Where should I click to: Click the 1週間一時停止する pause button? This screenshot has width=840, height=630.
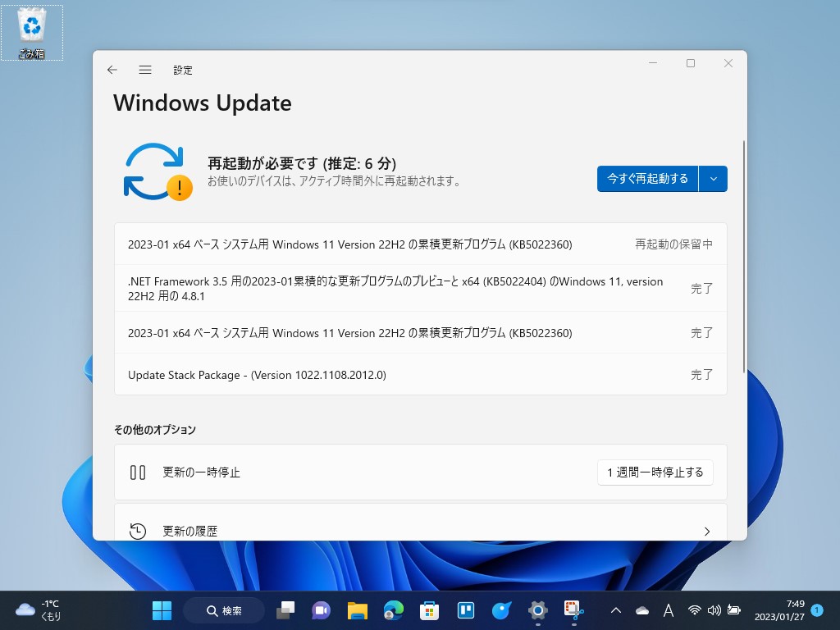[x=655, y=472]
